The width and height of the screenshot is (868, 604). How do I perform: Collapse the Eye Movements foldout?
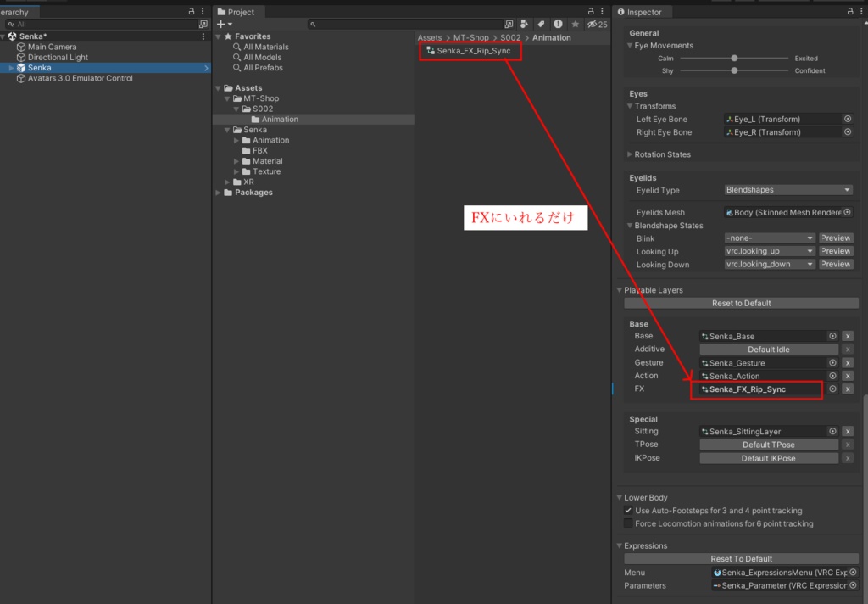[630, 46]
